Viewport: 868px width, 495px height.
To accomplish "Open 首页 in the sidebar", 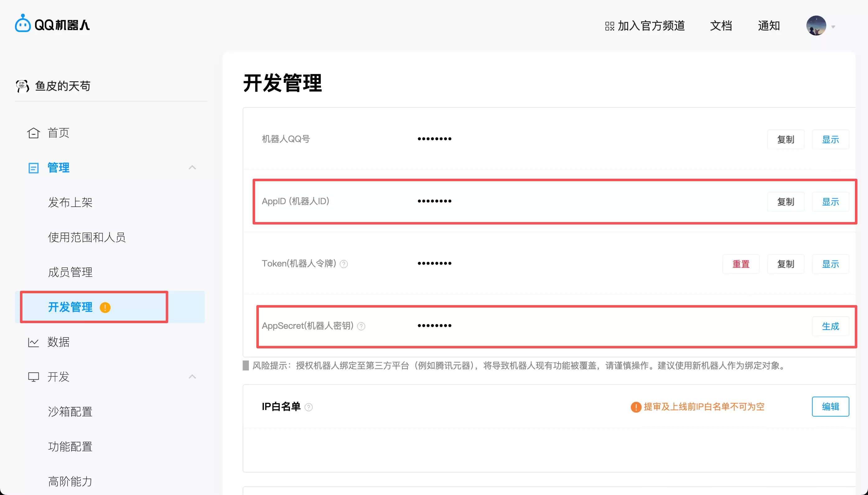I will pyautogui.click(x=58, y=133).
